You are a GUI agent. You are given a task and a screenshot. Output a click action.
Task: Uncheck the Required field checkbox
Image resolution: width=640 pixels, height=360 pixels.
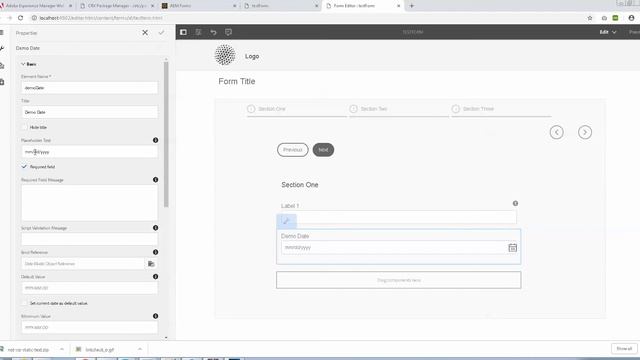[24, 167]
